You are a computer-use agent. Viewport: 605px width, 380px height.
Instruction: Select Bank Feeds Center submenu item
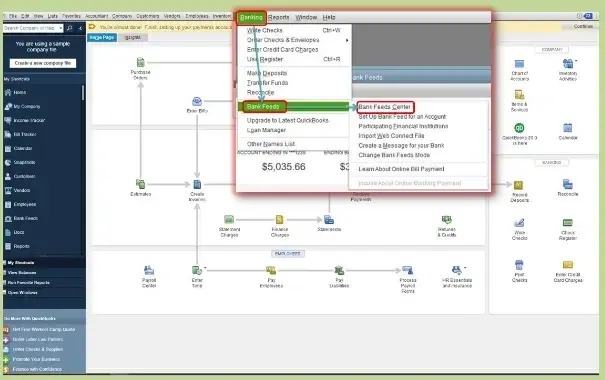[385, 107]
